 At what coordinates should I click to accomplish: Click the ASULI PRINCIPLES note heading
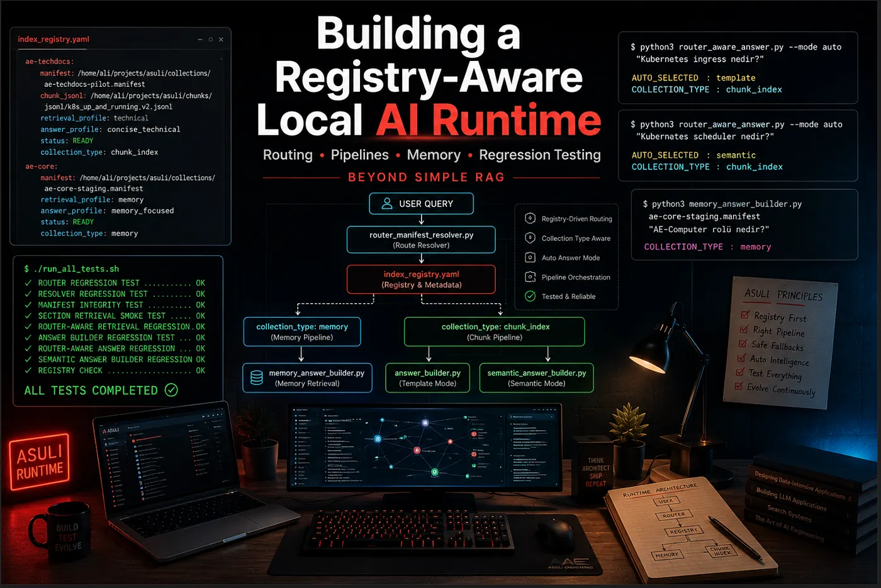783,294
